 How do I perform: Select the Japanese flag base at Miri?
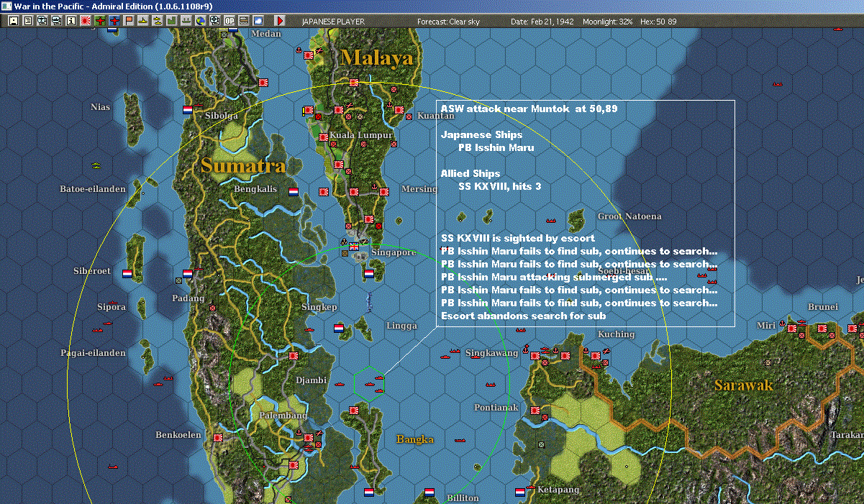tap(792, 329)
